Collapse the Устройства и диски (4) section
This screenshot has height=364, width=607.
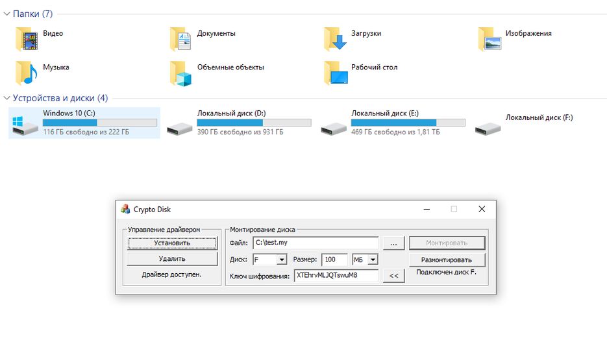coord(6,98)
